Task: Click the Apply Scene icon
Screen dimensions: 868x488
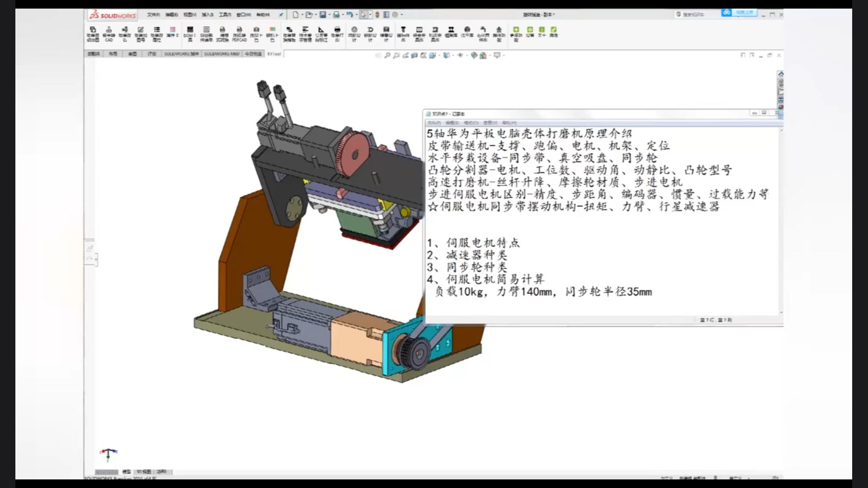Action: (483, 55)
